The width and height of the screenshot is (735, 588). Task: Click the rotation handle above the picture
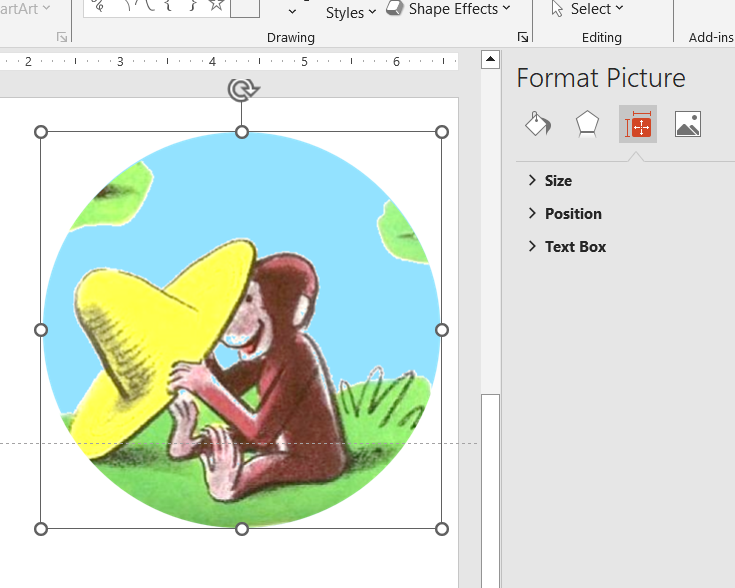point(242,89)
